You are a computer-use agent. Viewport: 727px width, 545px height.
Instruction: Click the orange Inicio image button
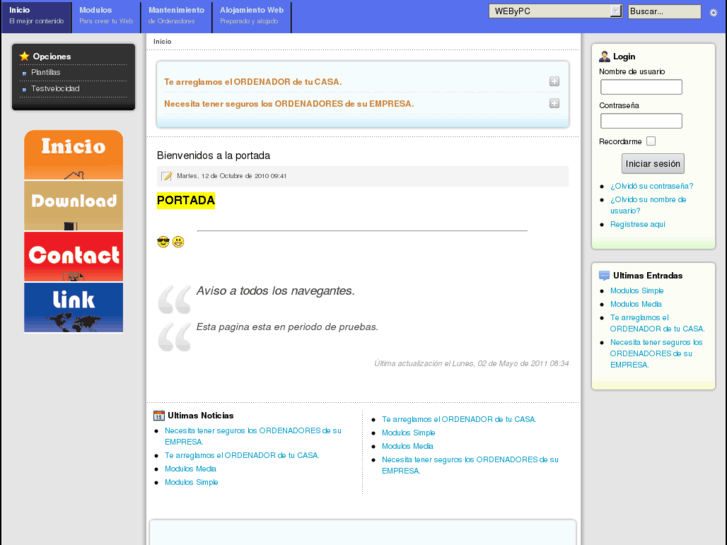click(73, 155)
